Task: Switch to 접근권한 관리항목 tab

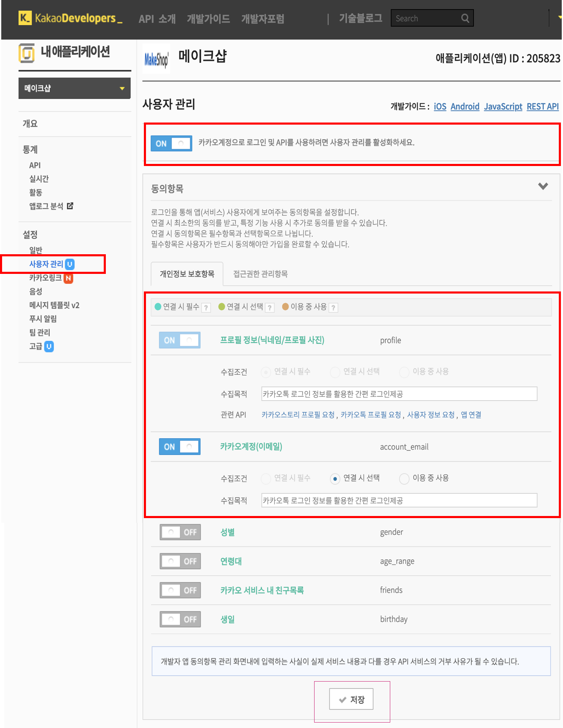Action: point(260,274)
